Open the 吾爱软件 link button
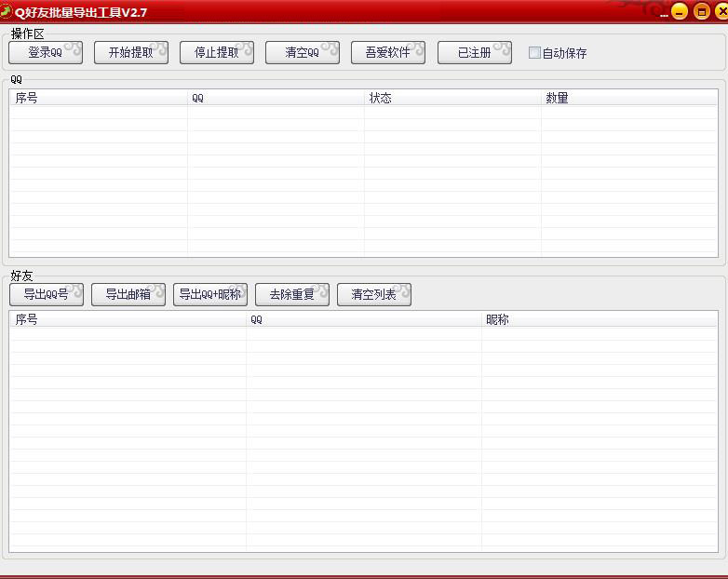The height and width of the screenshot is (579, 728). coord(388,52)
